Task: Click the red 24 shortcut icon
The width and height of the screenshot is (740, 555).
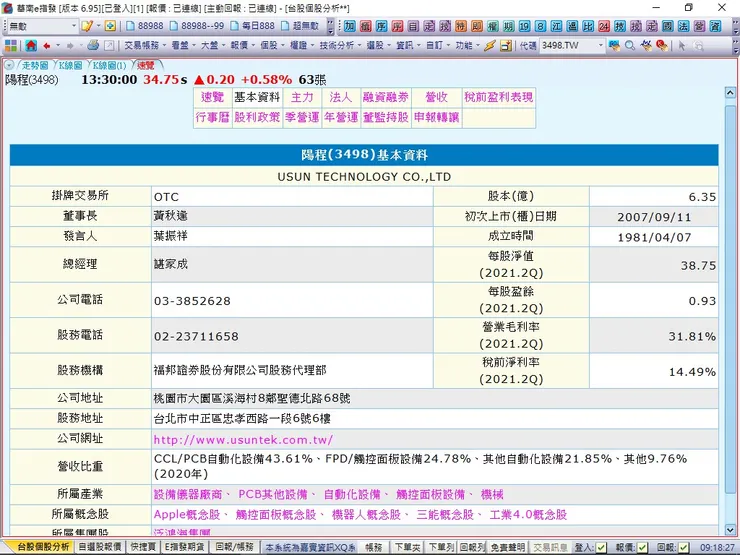Action: coord(604,26)
